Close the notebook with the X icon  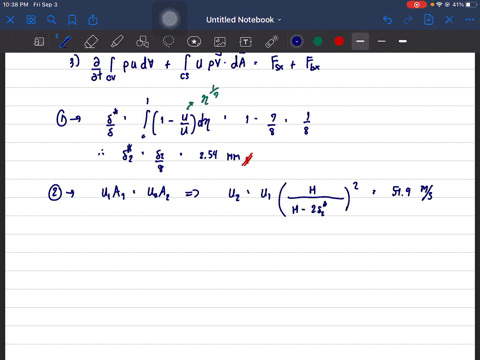click(10, 20)
